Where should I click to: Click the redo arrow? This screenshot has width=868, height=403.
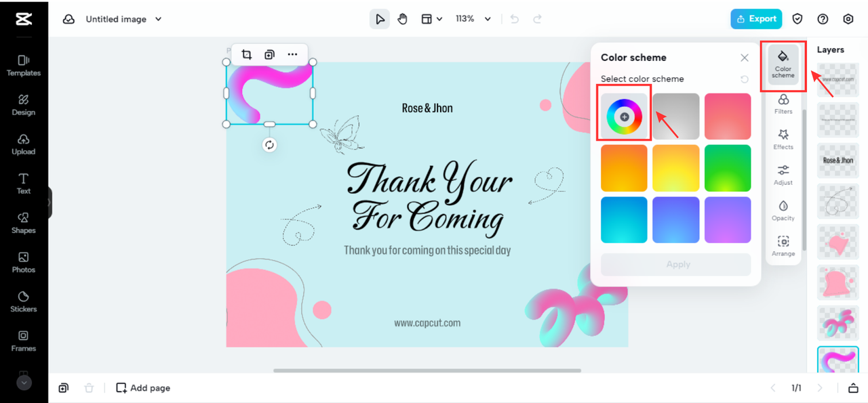(x=538, y=19)
